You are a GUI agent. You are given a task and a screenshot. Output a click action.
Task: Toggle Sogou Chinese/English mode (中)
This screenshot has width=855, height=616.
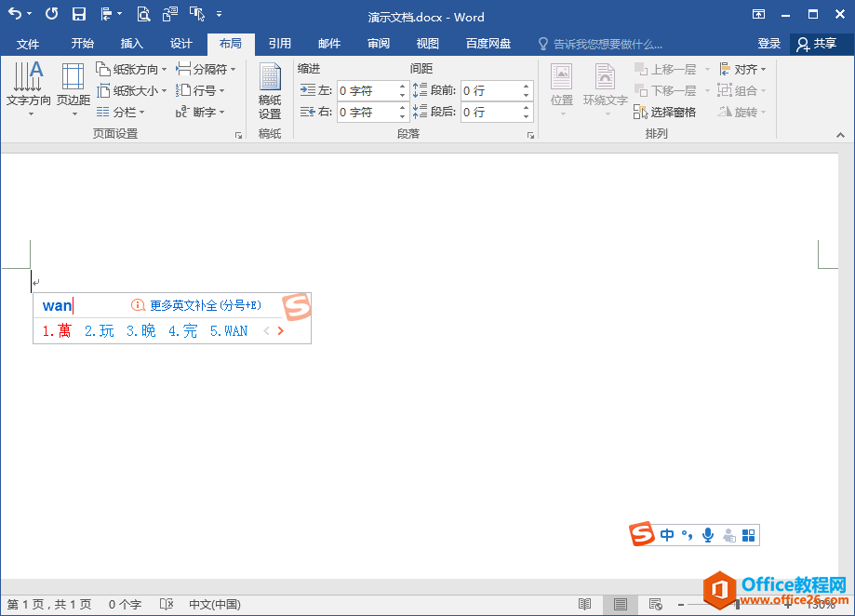[x=666, y=535]
